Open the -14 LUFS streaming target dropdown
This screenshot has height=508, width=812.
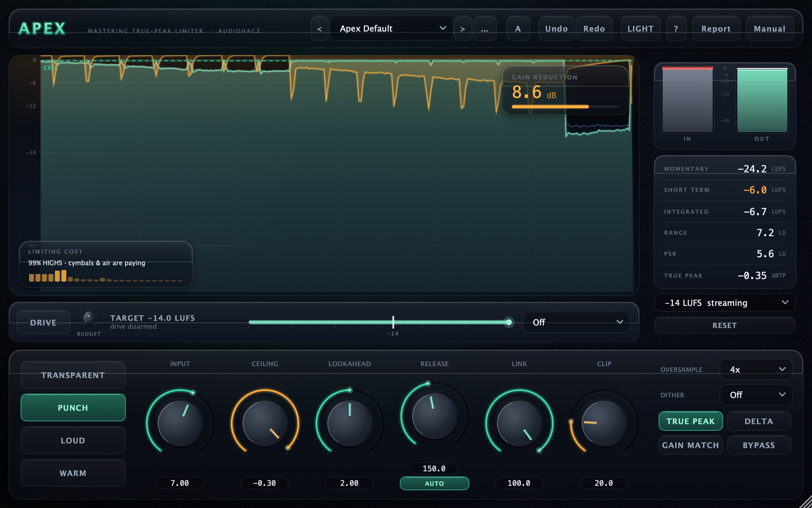coord(725,303)
